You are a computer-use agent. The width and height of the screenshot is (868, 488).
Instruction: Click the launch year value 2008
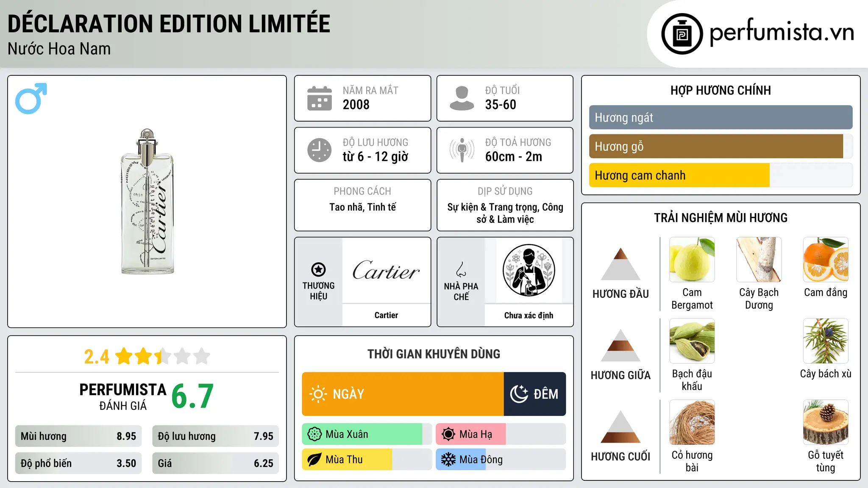tap(356, 105)
